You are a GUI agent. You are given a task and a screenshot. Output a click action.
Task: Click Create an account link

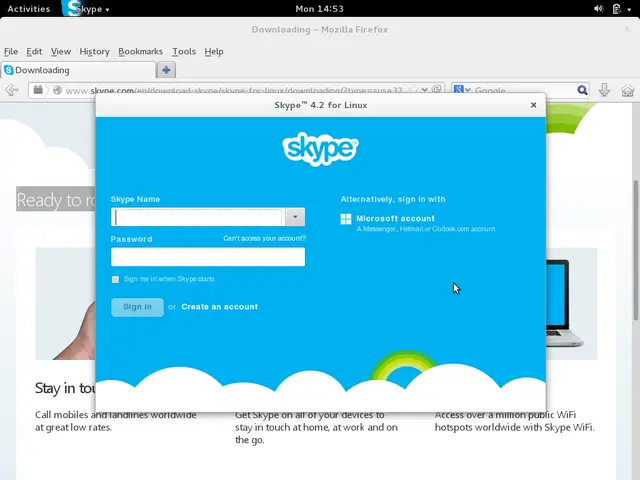pos(220,307)
